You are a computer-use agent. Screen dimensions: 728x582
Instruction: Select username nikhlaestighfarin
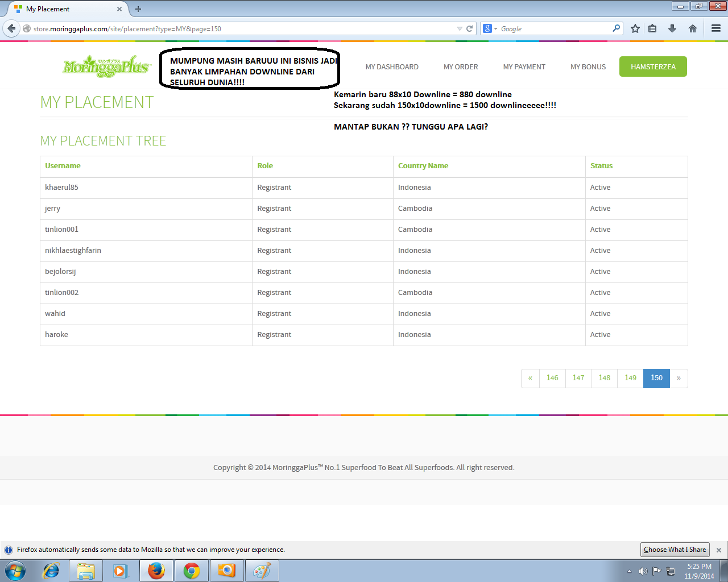73,251
